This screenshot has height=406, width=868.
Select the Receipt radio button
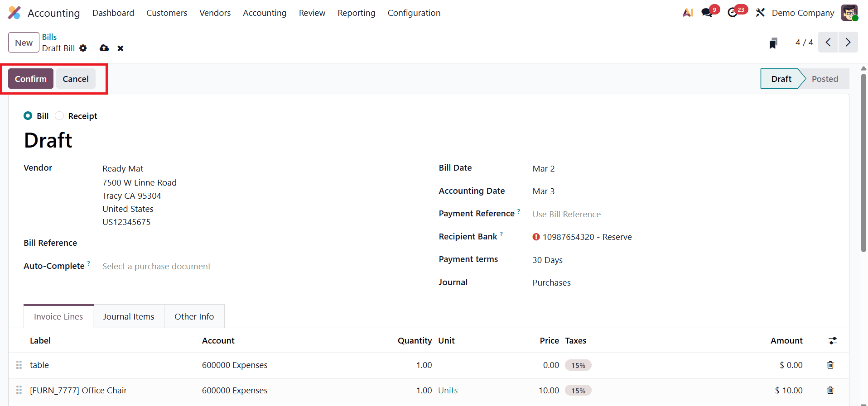pos(59,116)
